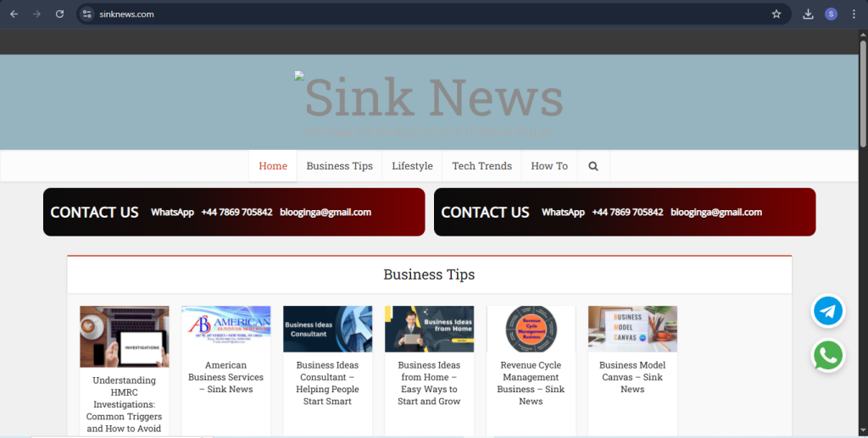The width and height of the screenshot is (868, 438).
Task: Click phone +44 7869 705842 in right banner
Action: [x=627, y=213]
